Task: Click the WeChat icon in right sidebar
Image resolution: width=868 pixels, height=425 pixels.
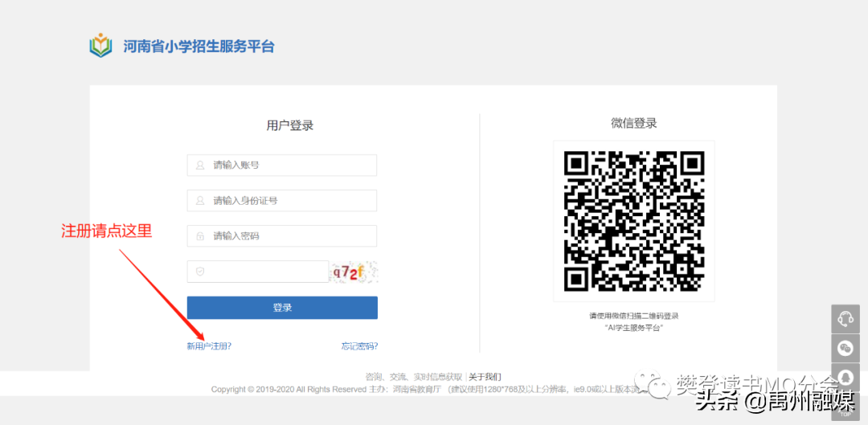Action: pos(845,348)
